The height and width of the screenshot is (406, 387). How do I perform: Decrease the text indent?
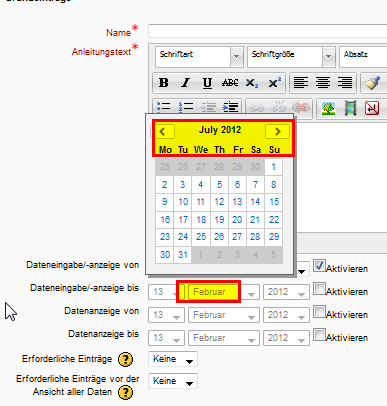click(x=208, y=107)
